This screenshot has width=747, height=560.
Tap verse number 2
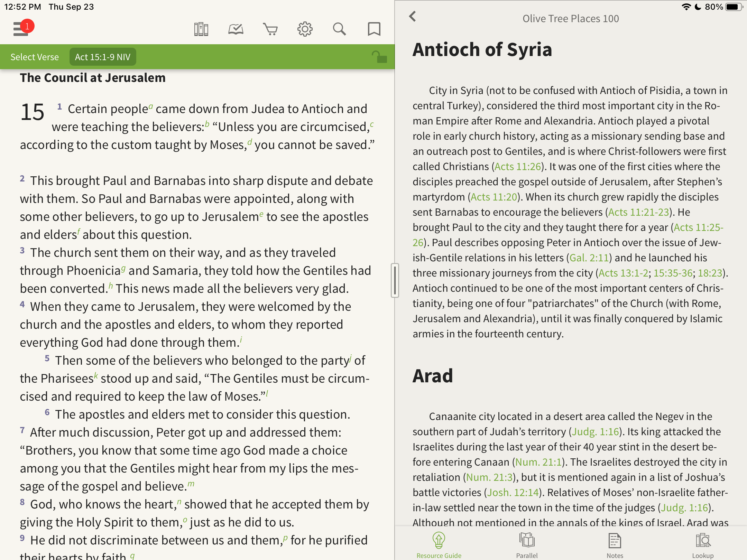point(22,179)
